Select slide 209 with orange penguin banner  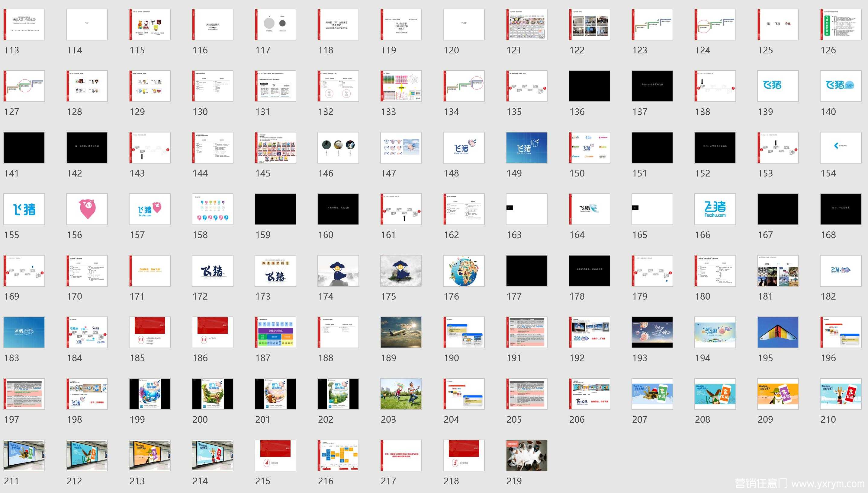(778, 394)
